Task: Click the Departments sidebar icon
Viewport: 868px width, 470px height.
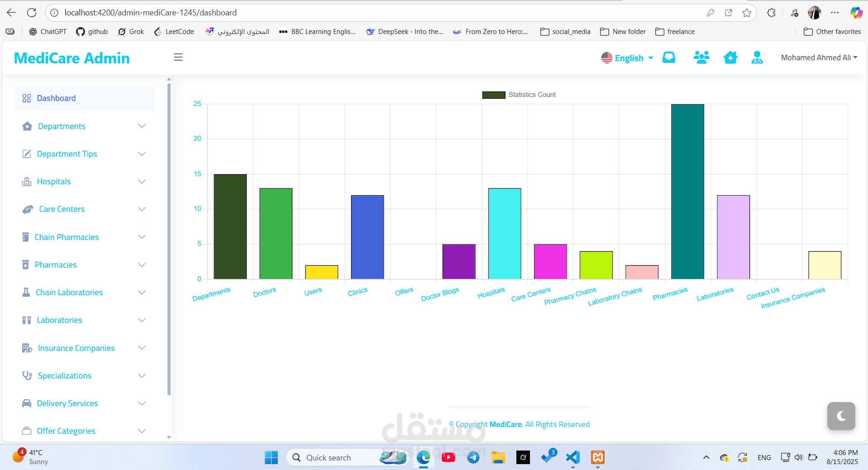Action: pyautogui.click(x=27, y=126)
